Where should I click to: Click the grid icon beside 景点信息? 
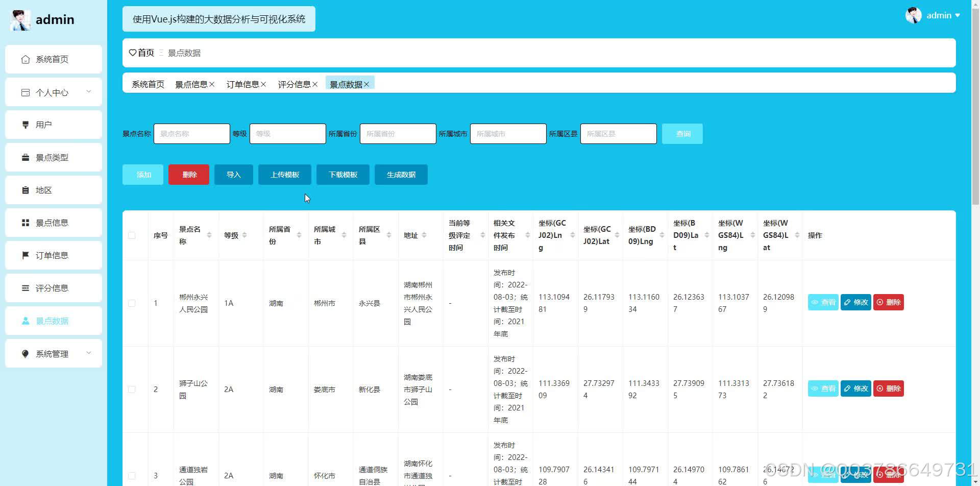(26, 223)
